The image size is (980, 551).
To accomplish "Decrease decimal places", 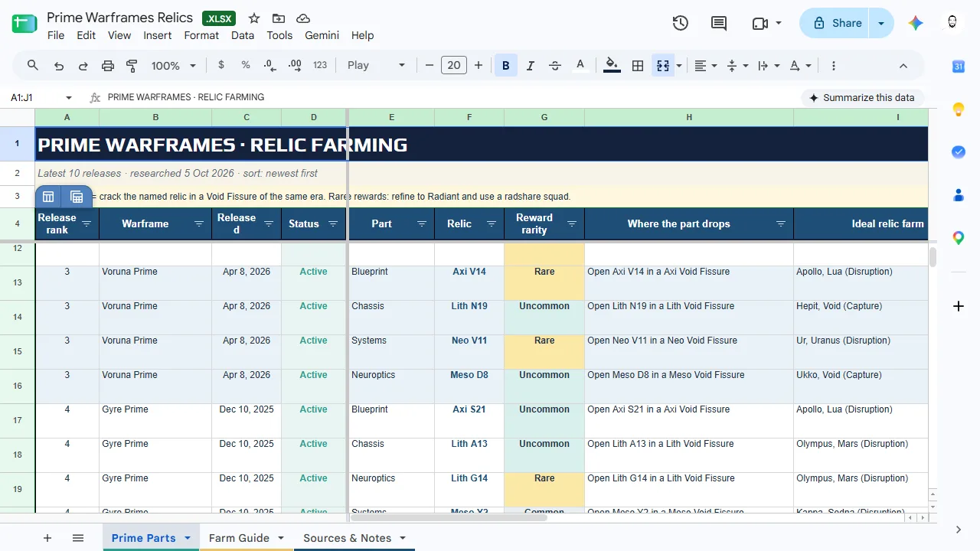I will [x=270, y=66].
